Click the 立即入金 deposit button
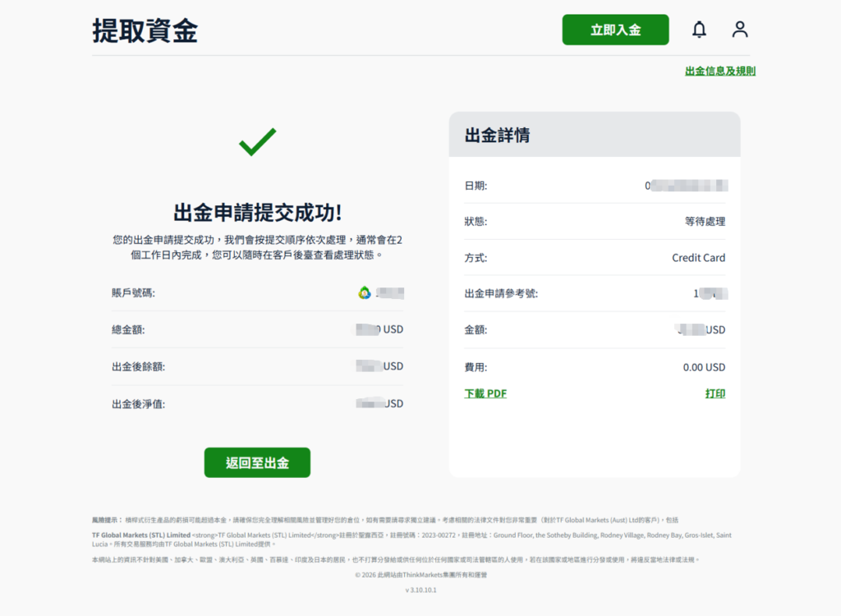841x616 pixels. 615,29
